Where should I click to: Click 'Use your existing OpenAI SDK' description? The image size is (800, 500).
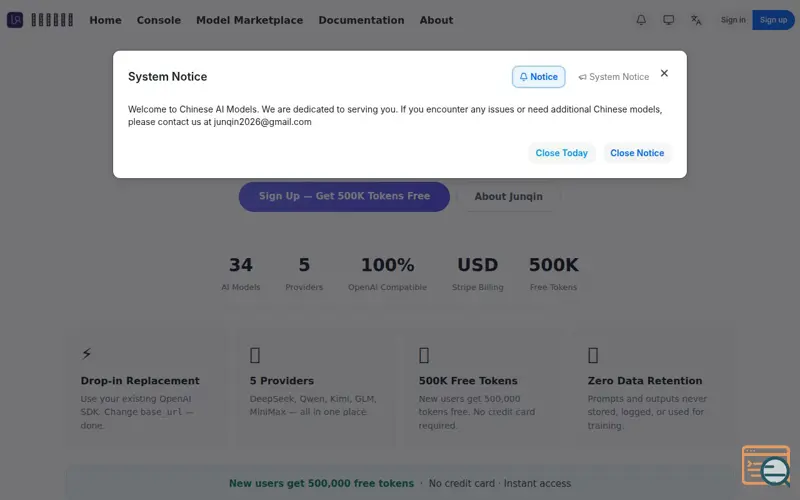(137, 412)
